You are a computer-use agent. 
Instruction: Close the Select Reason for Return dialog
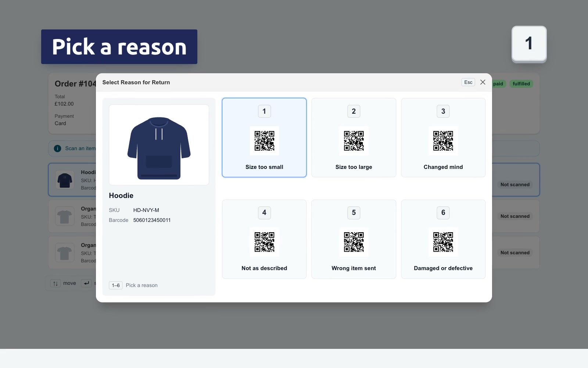pyautogui.click(x=483, y=82)
